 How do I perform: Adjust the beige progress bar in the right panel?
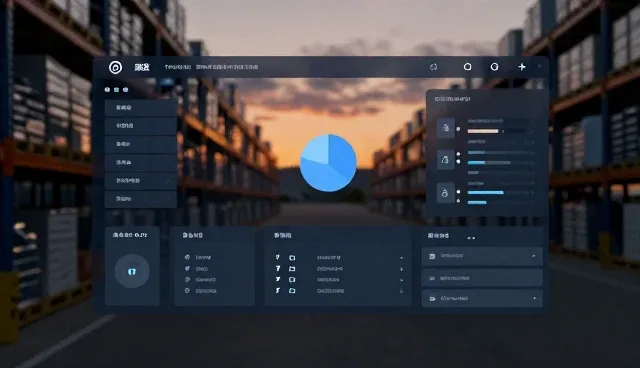click(x=483, y=131)
